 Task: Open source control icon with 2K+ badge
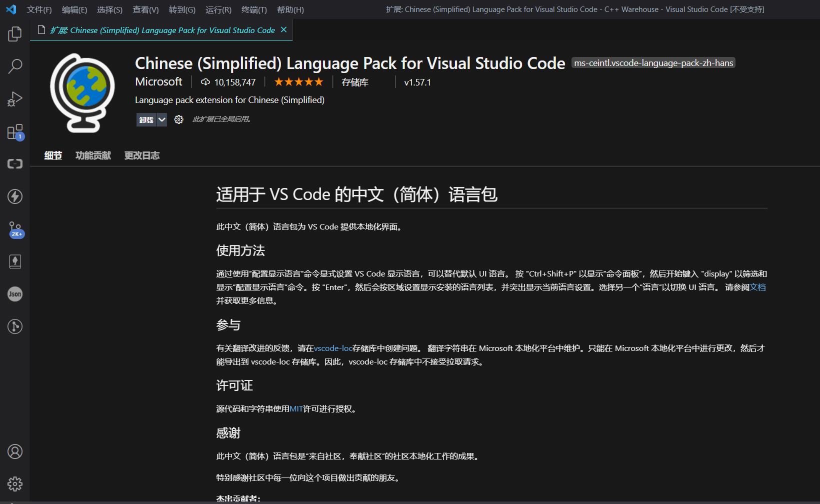coord(15,229)
